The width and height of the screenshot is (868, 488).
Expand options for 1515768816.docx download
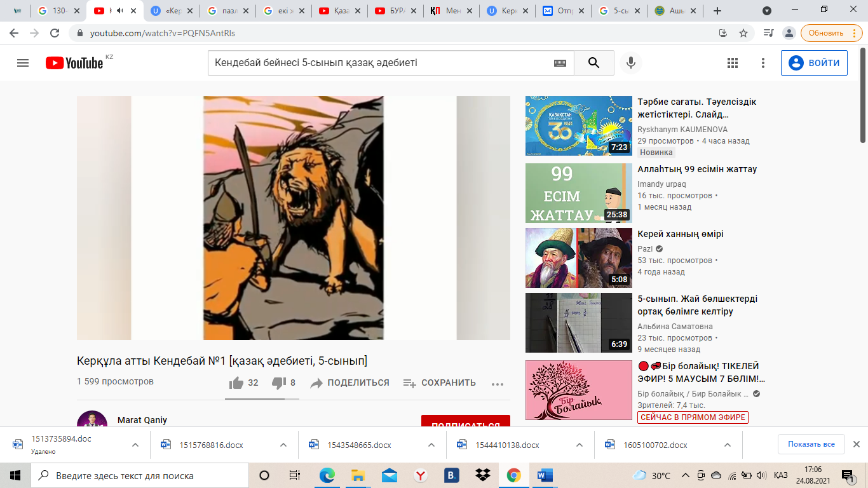[x=283, y=445]
